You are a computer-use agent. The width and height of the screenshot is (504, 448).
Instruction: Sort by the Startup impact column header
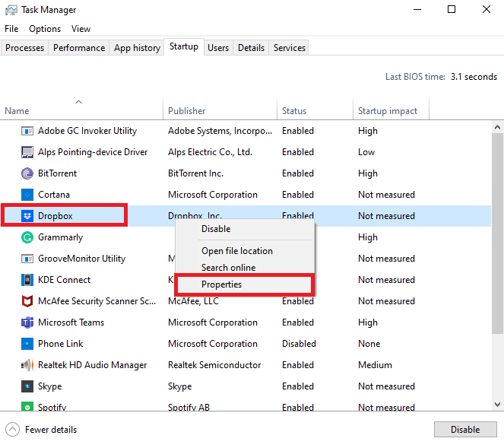point(391,110)
